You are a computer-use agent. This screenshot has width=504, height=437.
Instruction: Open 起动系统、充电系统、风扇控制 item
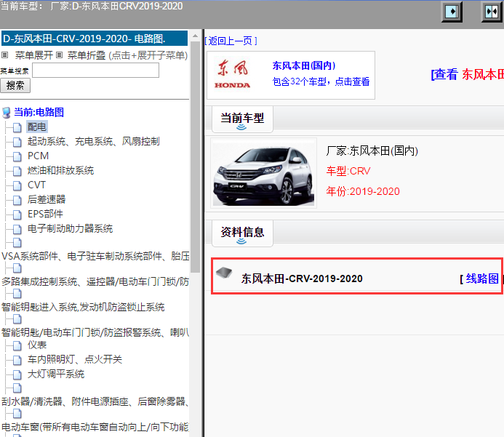(94, 141)
